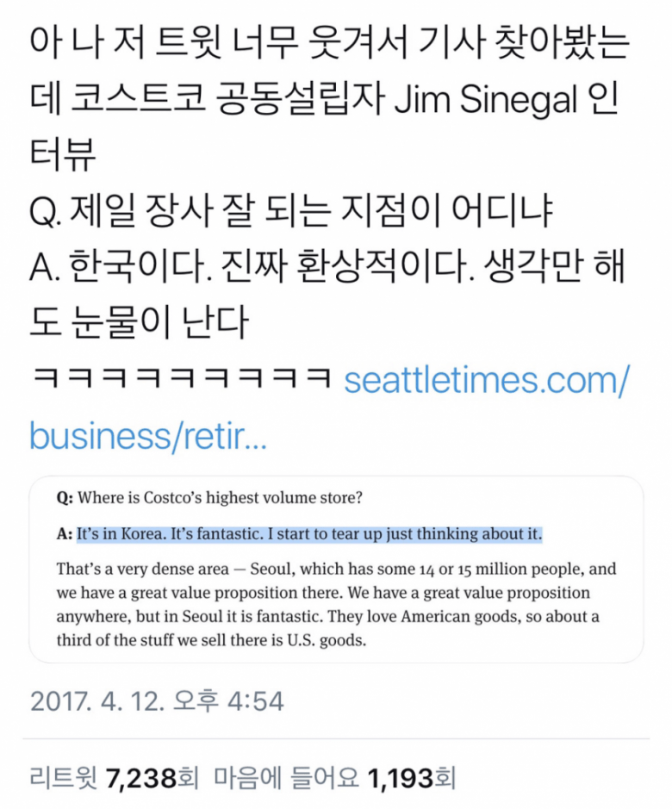
Task: Open the seattletimes.com link
Action: pyautogui.click(x=487, y=380)
